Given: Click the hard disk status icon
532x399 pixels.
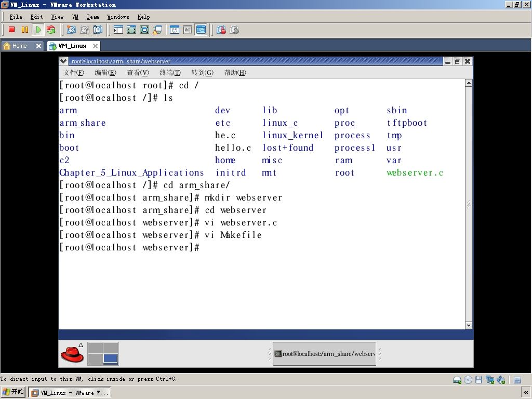Looking at the screenshot, I should (457, 380).
